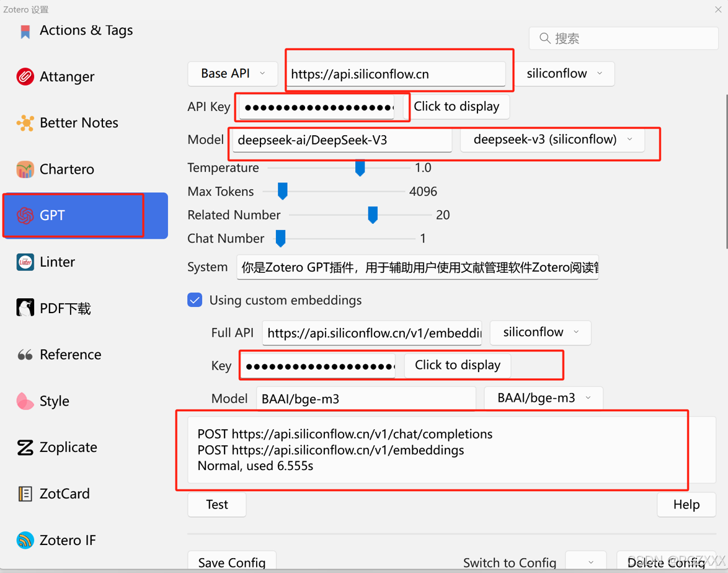This screenshot has width=728, height=573.
Task: Run the Test button
Action: click(217, 505)
